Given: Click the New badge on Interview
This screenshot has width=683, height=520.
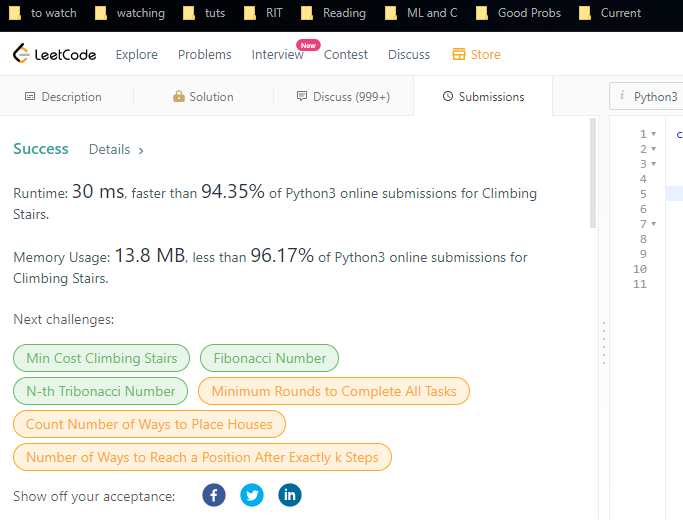Looking at the screenshot, I should tap(308, 45).
